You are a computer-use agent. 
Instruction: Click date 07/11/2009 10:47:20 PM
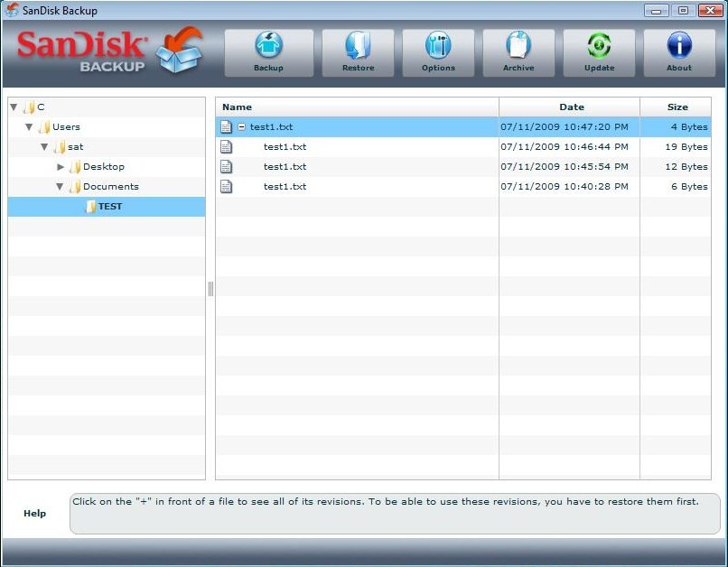point(565,126)
